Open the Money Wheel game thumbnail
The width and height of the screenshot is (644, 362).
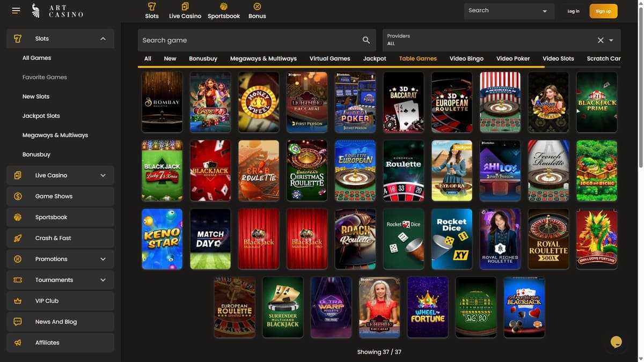coord(259,102)
